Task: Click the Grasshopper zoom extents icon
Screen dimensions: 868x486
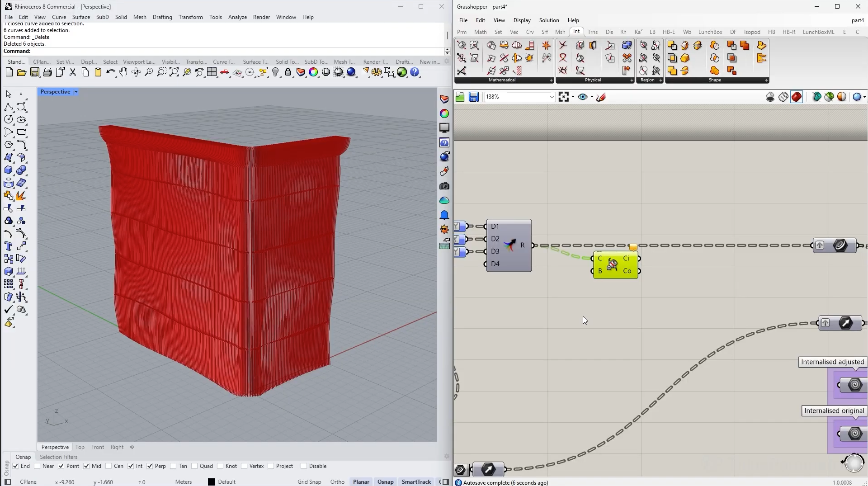Action: [563, 97]
